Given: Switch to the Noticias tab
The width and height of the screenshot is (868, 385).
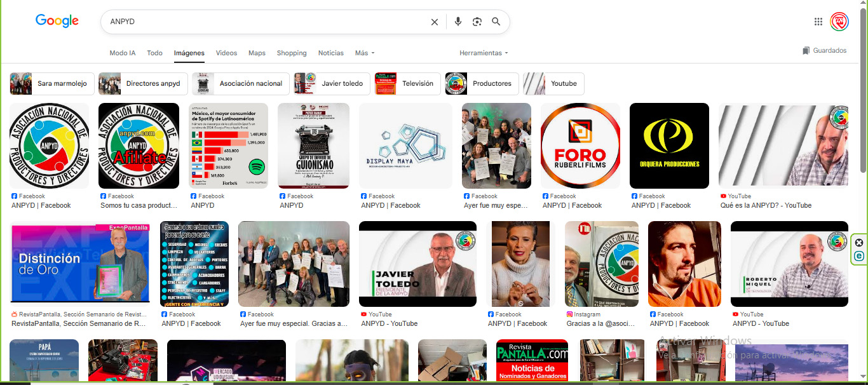Looking at the screenshot, I should pos(330,53).
